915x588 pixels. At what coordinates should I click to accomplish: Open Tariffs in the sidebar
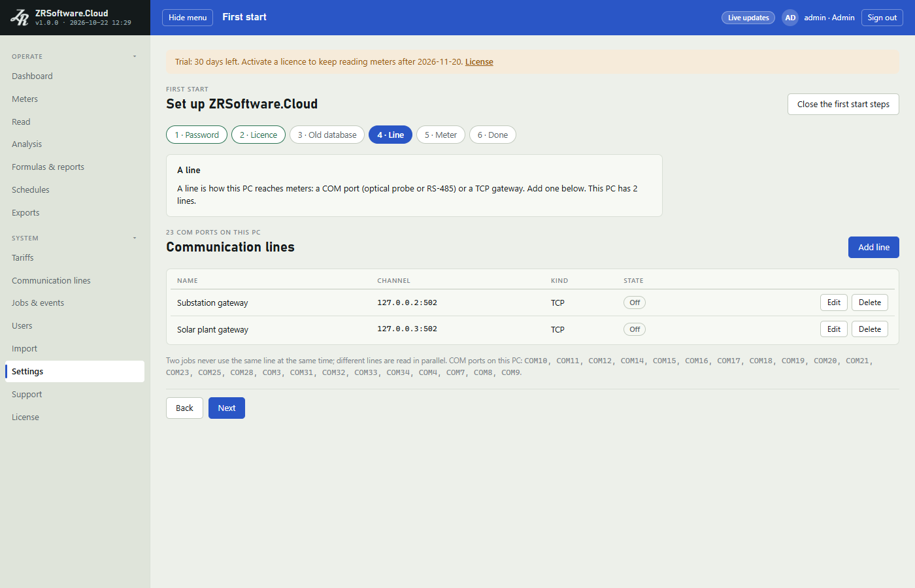coord(75,258)
